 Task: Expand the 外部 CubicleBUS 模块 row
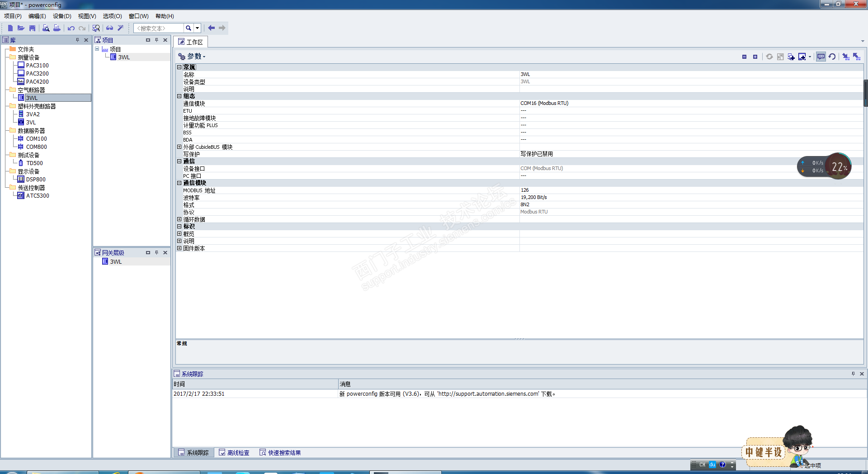[x=179, y=147]
